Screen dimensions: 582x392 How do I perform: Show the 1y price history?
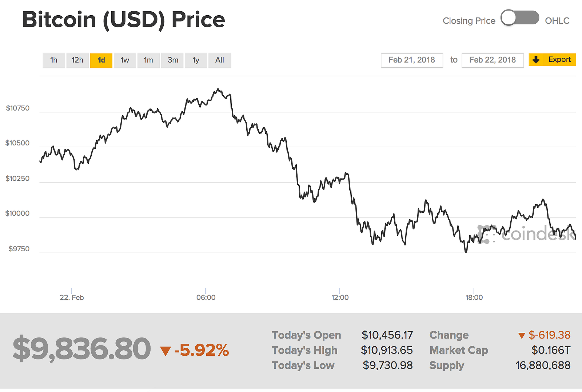point(196,60)
